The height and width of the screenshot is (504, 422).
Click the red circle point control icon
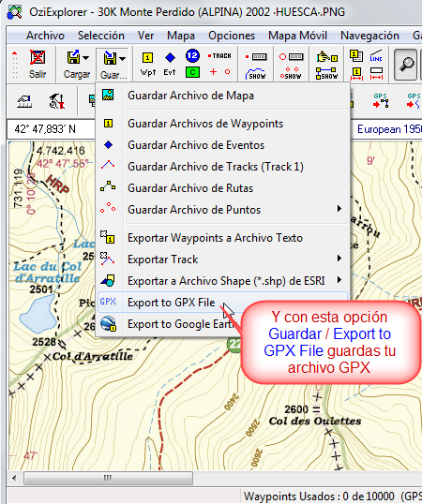pos(291,57)
